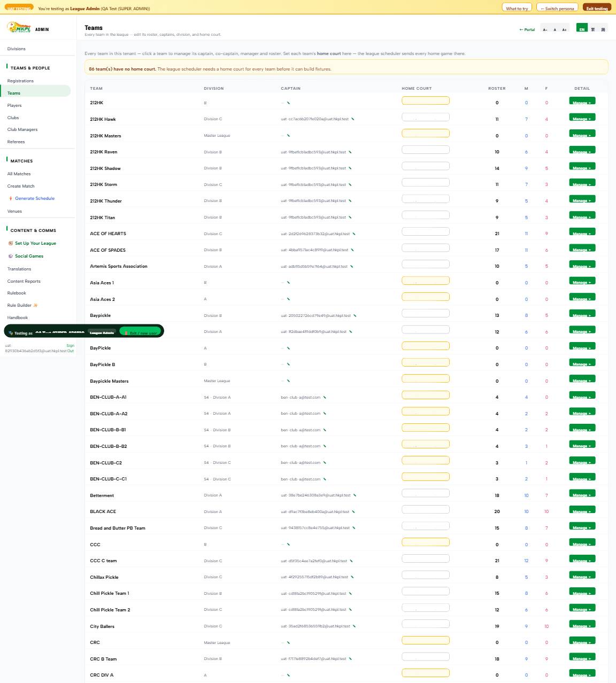Open Translations in sidebar

[x=19, y=269]
